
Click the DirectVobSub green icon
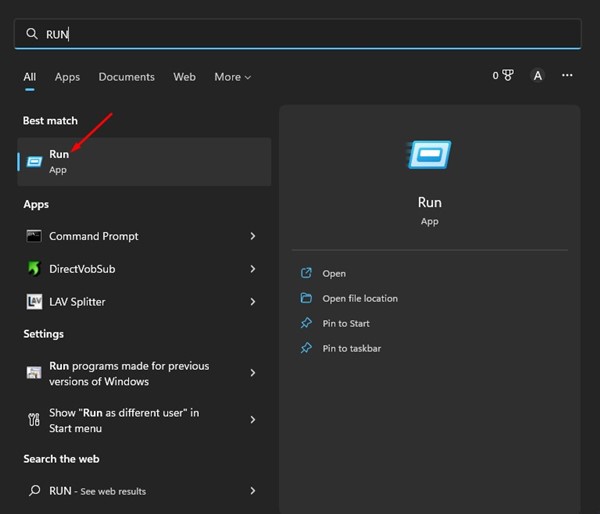[34, 269]
